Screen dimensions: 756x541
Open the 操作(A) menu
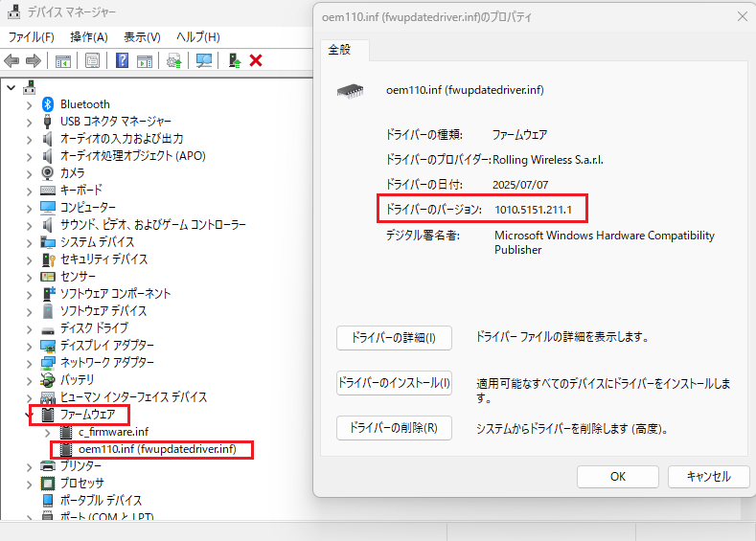(89, 36)
